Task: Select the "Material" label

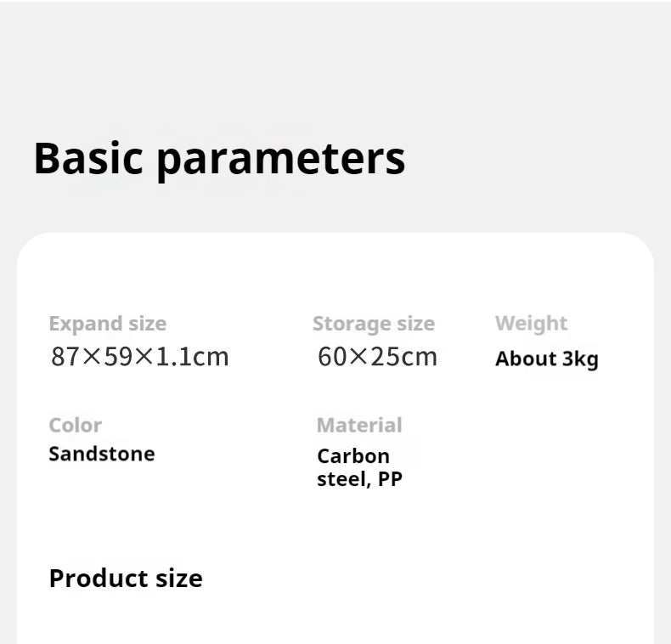Action: coord(359,425)
